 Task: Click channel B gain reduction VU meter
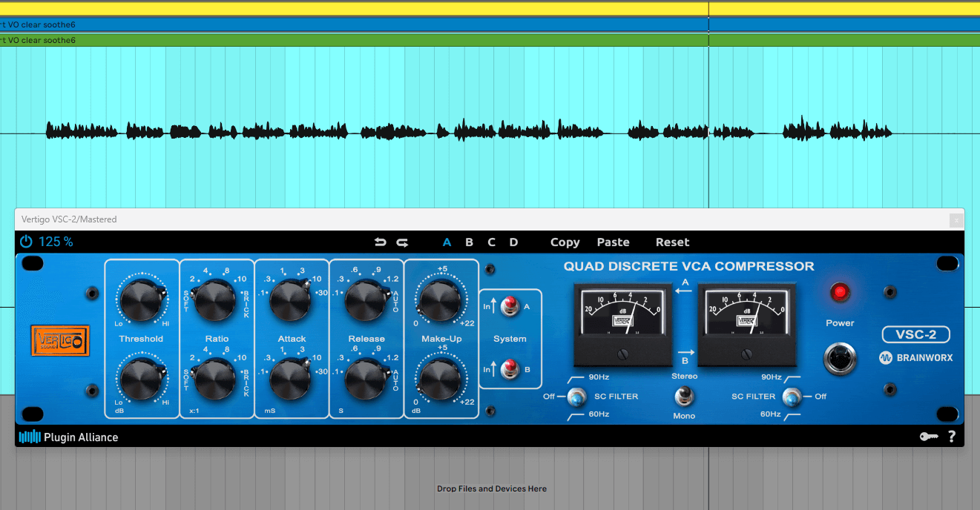[747, 324]
